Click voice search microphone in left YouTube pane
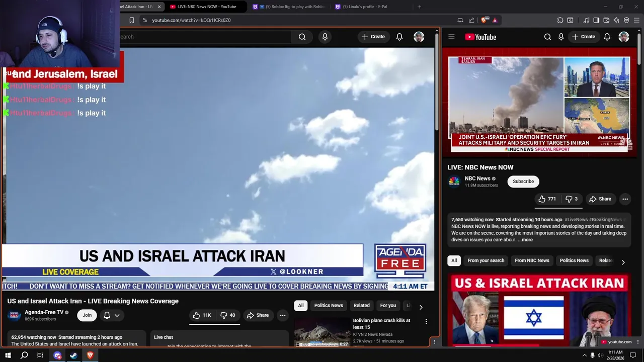644x362 pixels. coord(325,37)
